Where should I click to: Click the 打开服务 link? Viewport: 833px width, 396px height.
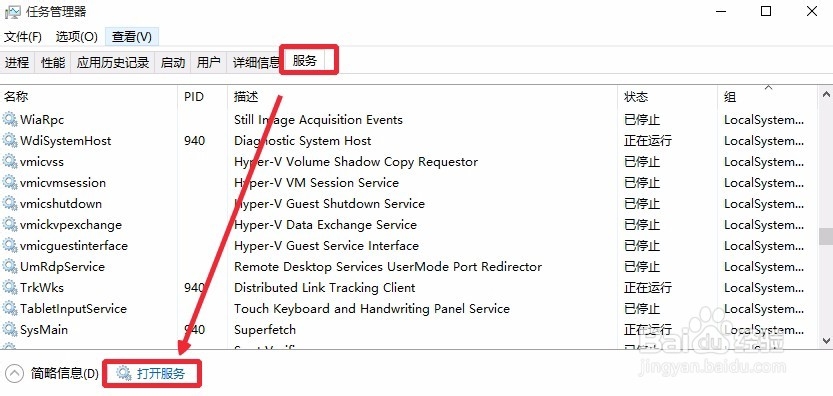pyautogui.click(x=160, y=374)
